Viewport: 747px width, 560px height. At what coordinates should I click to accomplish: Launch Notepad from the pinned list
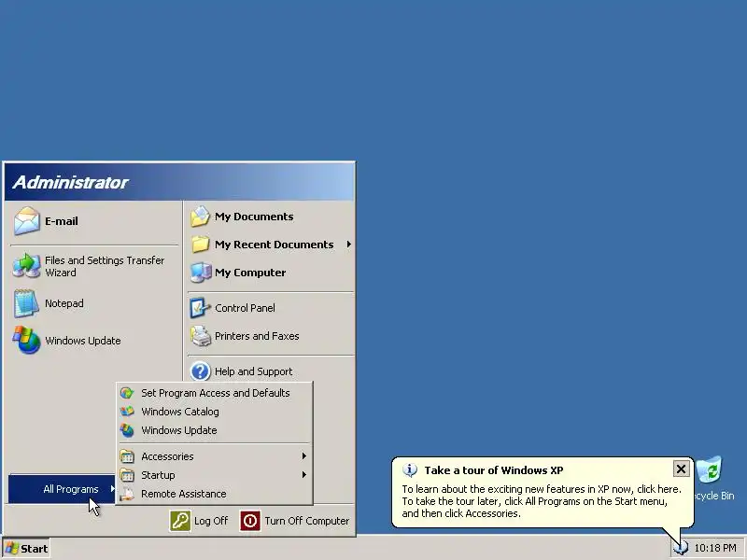[x=95, y=303]
